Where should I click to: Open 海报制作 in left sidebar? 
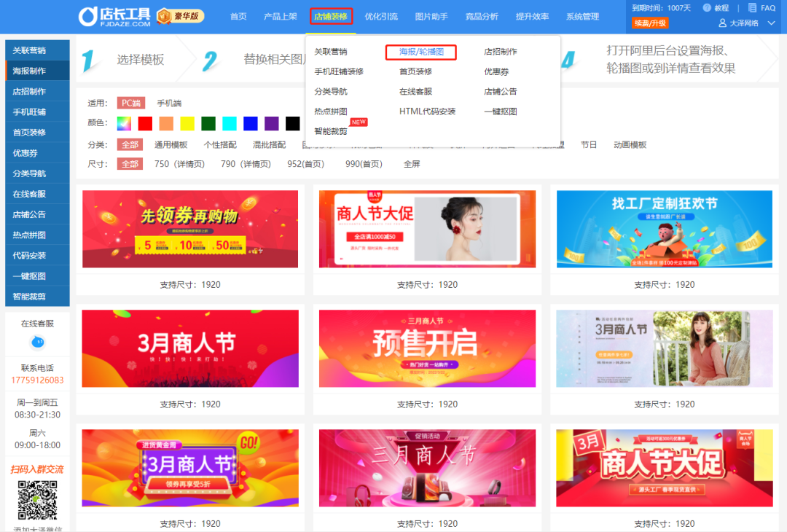37,71
